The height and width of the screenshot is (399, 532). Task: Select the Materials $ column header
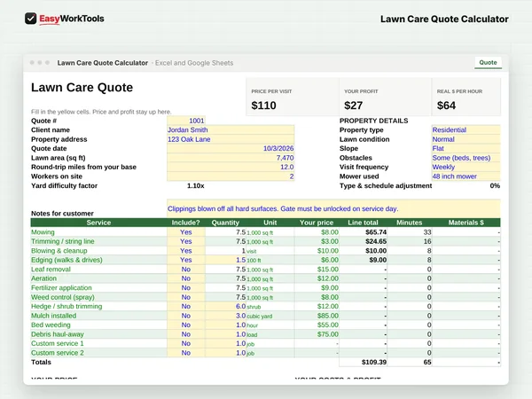pos(466,223)
